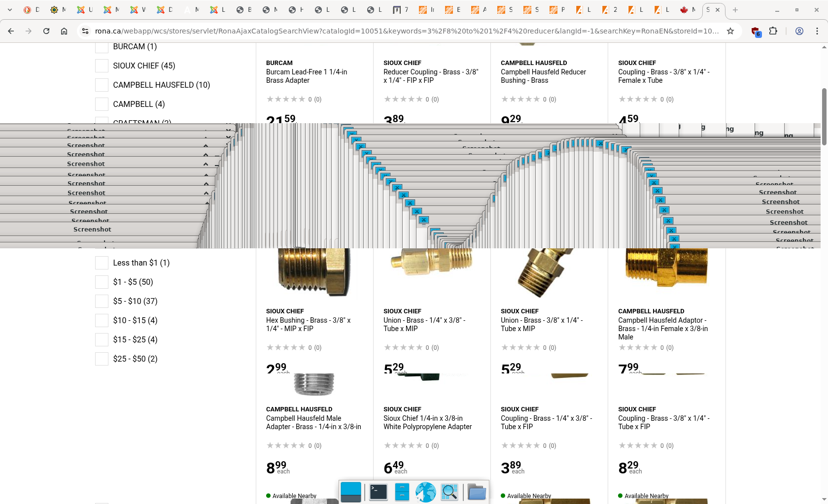The image size is (828, 504).
Task: Open Campbell Hausfeld Male Adapter Brass link
Action: 313,422
